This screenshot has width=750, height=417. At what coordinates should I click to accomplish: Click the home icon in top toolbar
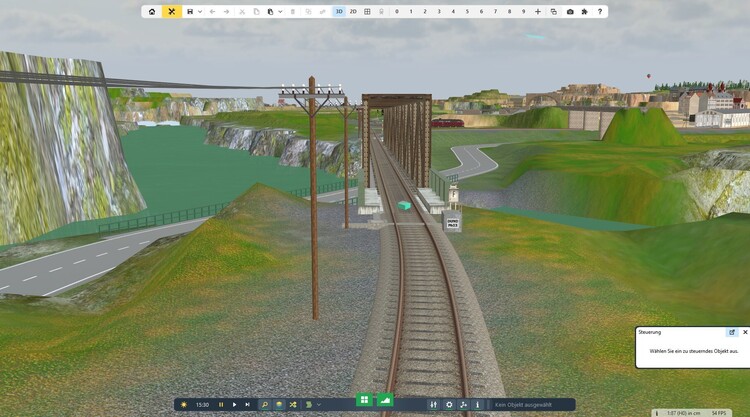[x=152, y=11]
